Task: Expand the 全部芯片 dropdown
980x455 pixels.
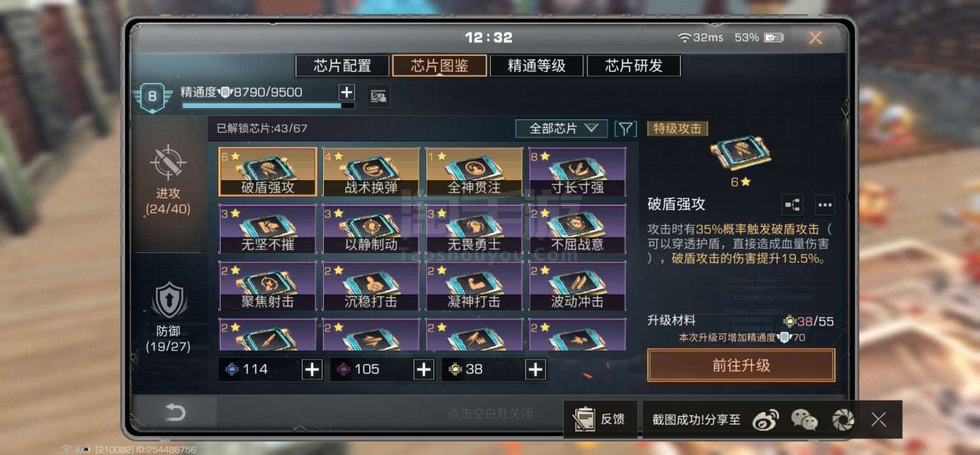Action: 562,129
